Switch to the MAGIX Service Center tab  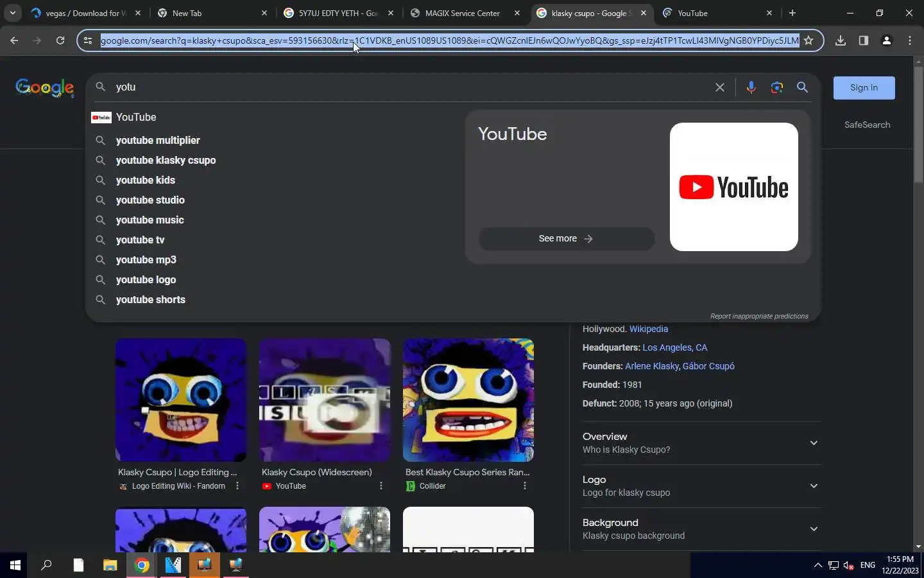464,13
